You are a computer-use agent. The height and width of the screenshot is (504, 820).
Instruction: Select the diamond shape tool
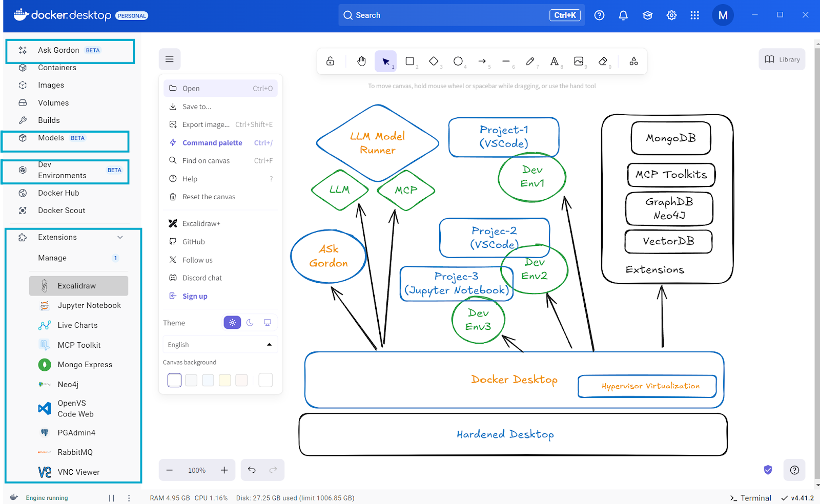click(x=434, y=61)
